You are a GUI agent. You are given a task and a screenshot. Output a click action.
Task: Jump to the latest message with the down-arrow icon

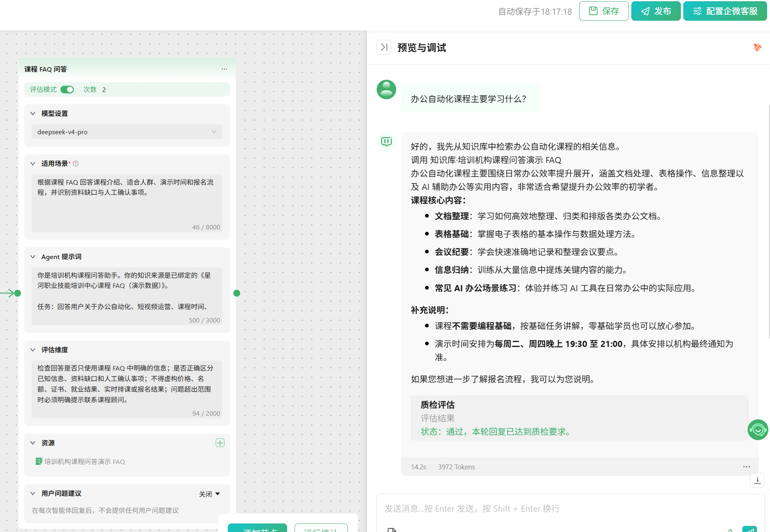point(757,480)
